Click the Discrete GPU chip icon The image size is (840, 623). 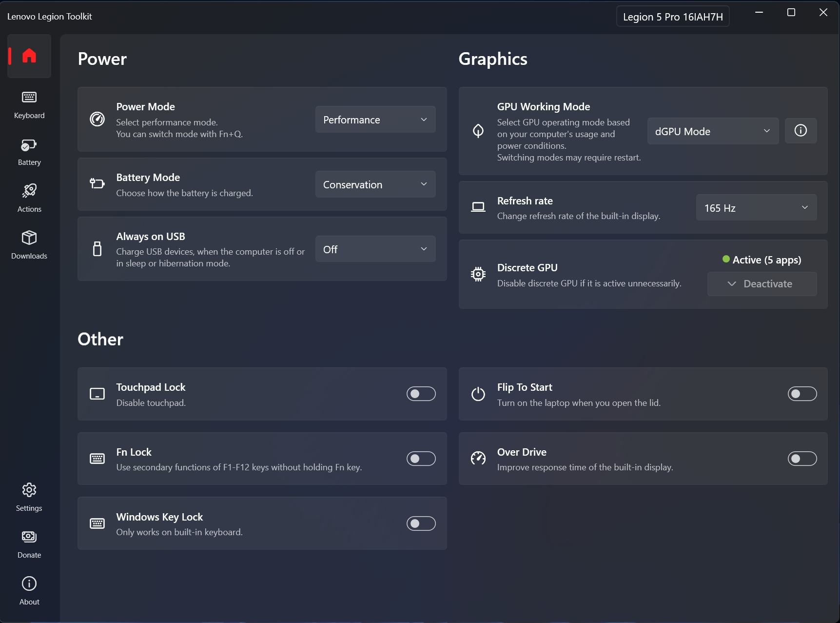click(x=478, y=274)
